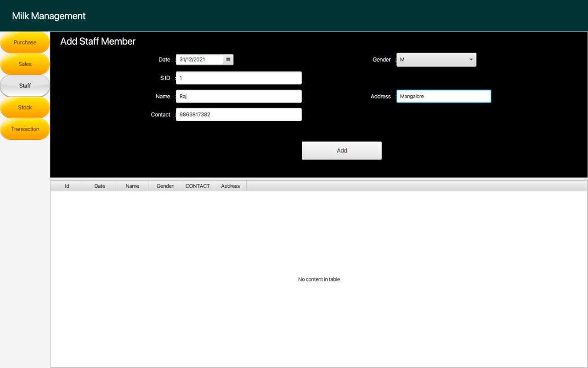This screenshot has height=368, width=588.
Task: Sort the table by the Date column
Action: point(99,186)
